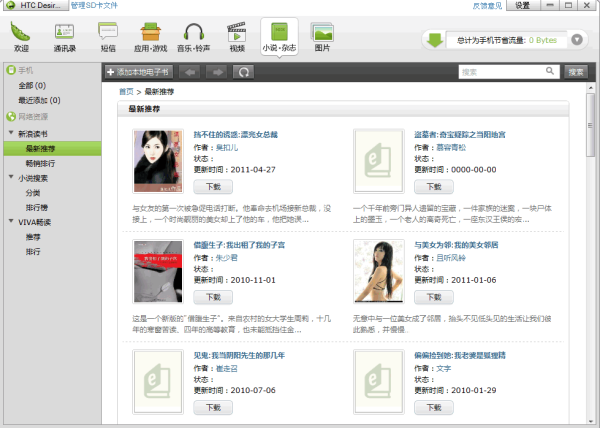The width and height of the screenshot is (600, 428).
Task: Collapse the VIVA畅读 tree node
Action: (11, 221)
